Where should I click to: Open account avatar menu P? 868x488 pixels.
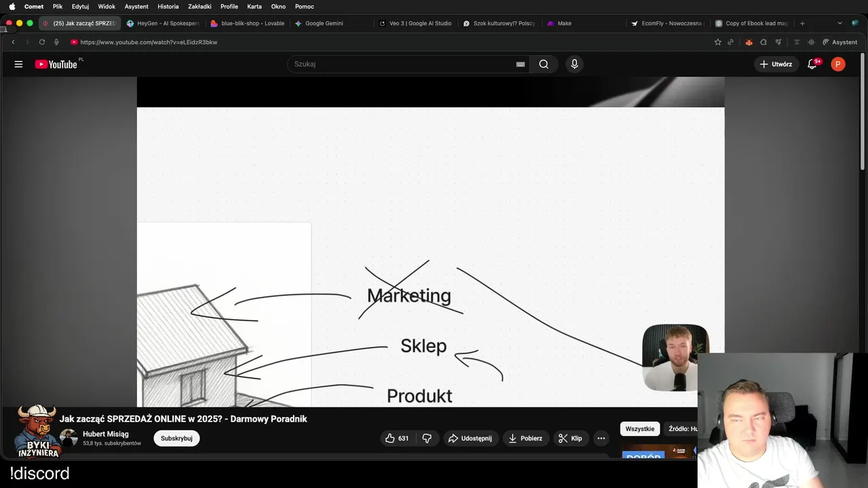838,64
